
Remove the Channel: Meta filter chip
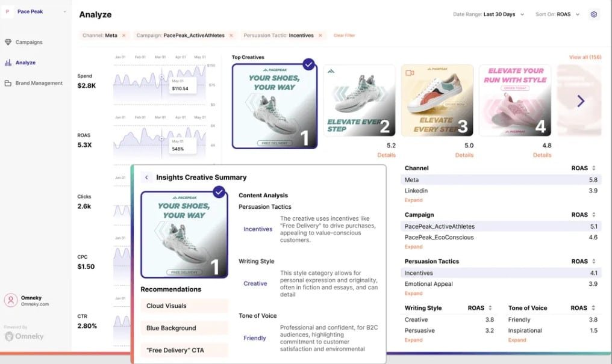pyautogui.click(x=124, y=35)
